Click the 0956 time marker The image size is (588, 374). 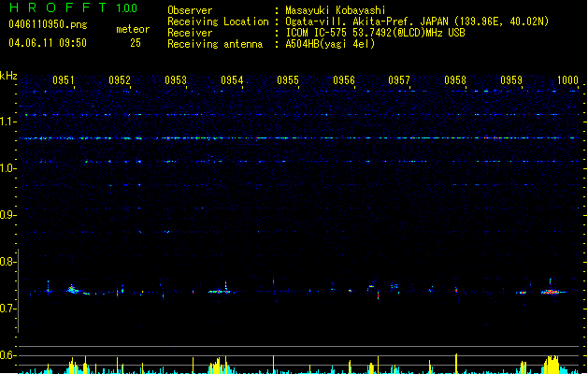(344, 80)
